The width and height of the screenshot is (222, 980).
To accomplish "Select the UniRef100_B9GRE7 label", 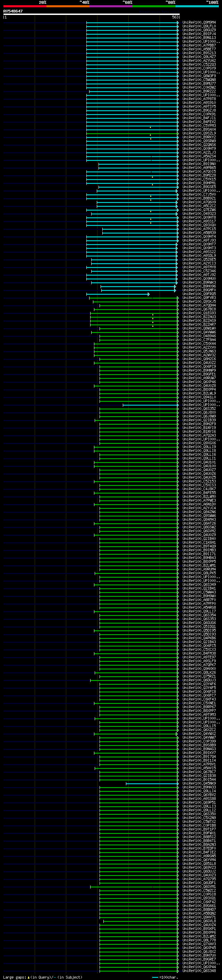I will pos(199,959).
